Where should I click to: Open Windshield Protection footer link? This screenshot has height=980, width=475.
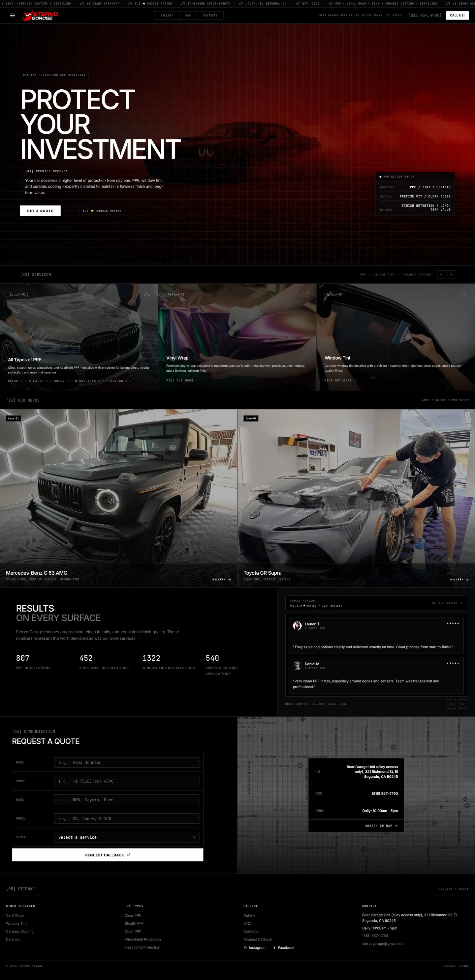point(143,939)
